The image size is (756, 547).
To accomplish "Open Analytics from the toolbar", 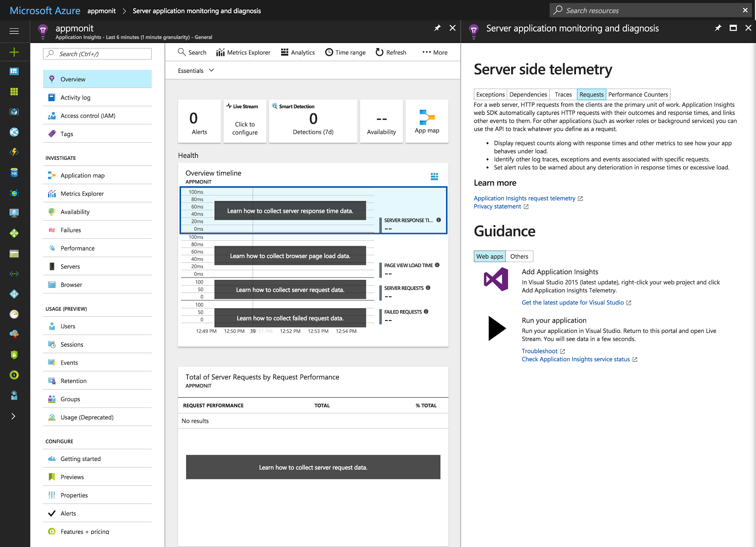I will click(x=298, y=52).
